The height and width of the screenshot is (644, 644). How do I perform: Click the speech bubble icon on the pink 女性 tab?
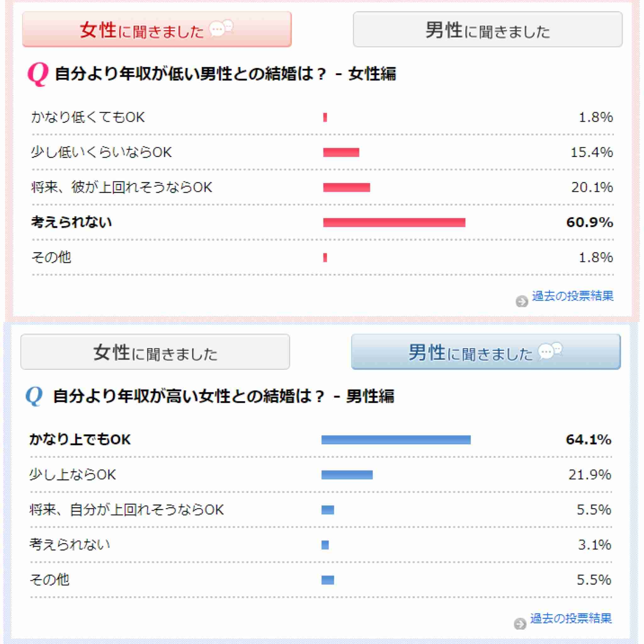221,28
